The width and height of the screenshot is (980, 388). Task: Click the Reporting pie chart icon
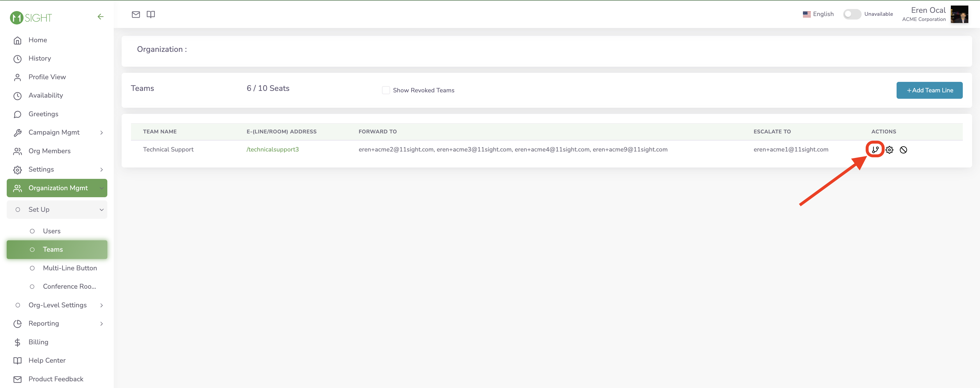17,324
